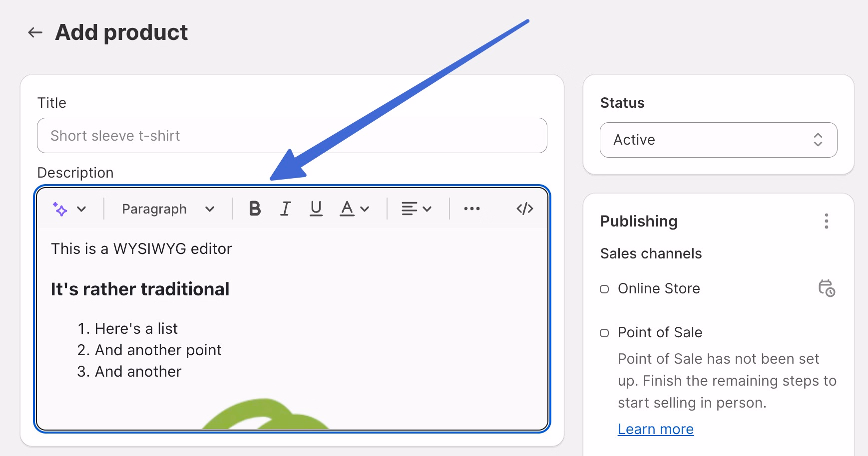Click the Learn more link
The width and height of the screenshot is (868, 456).
coord(655,429)
